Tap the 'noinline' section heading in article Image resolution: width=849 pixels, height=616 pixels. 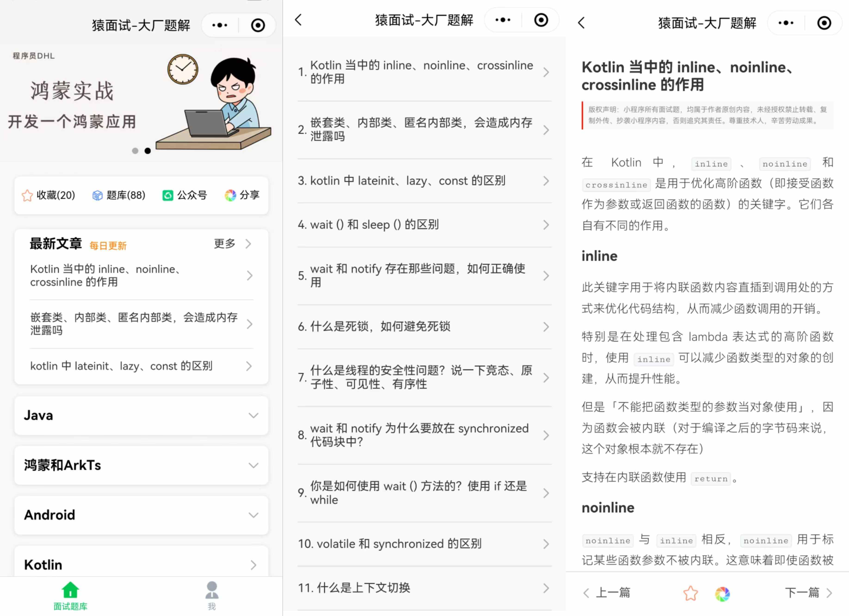(x=608, y=508)
